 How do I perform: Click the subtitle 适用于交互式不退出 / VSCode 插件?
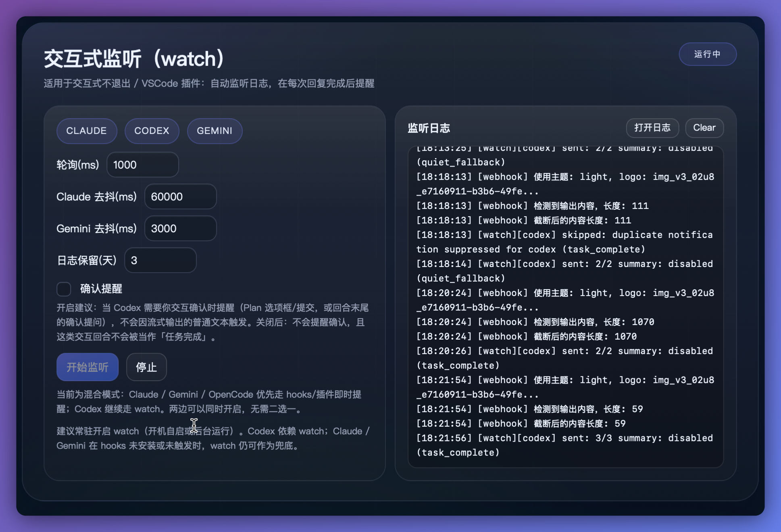[209, 83]
